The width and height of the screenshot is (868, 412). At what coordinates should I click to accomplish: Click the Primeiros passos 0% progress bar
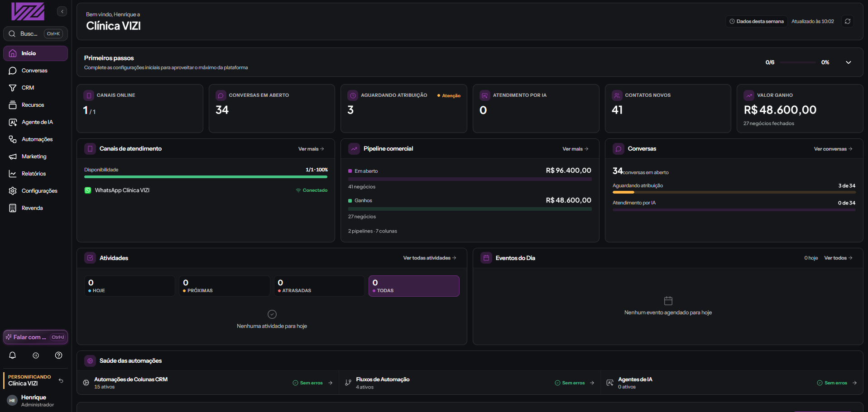click(x=797, y=62)
